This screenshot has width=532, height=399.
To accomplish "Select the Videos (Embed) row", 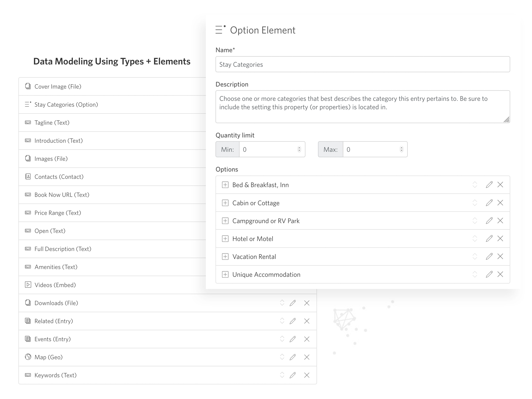I will [x=112, y=285].
